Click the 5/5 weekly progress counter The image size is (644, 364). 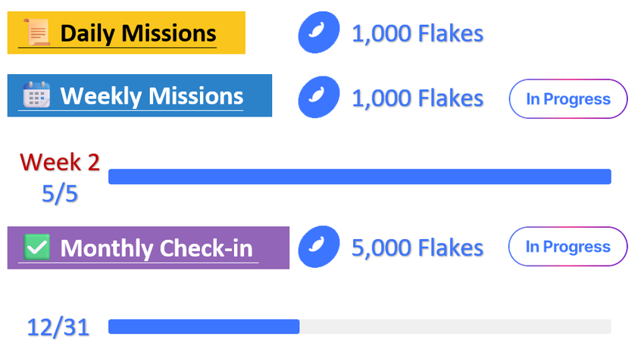point(60,194)
